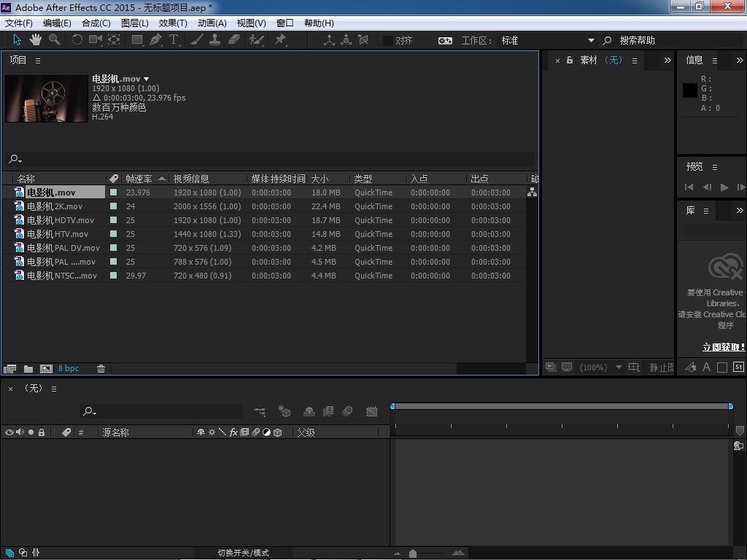Open the 预览 panel menu
This screenshot has height=560, width=747.
click(x=715, y=167)
